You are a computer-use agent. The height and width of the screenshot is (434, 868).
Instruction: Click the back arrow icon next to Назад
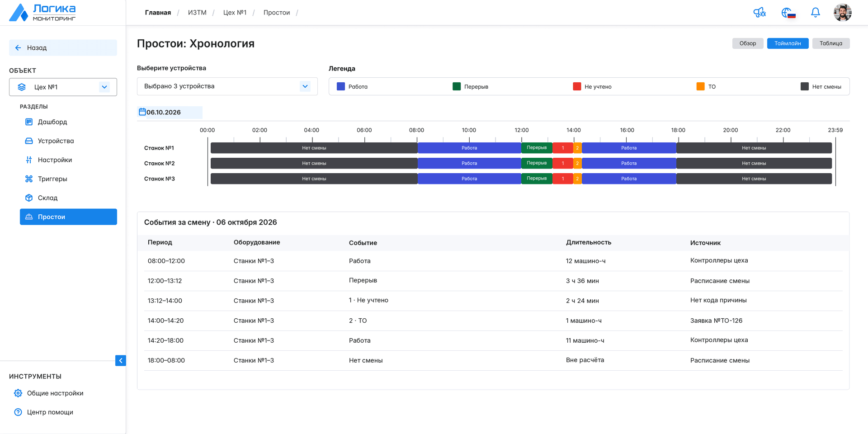click(x=18, y=48)
